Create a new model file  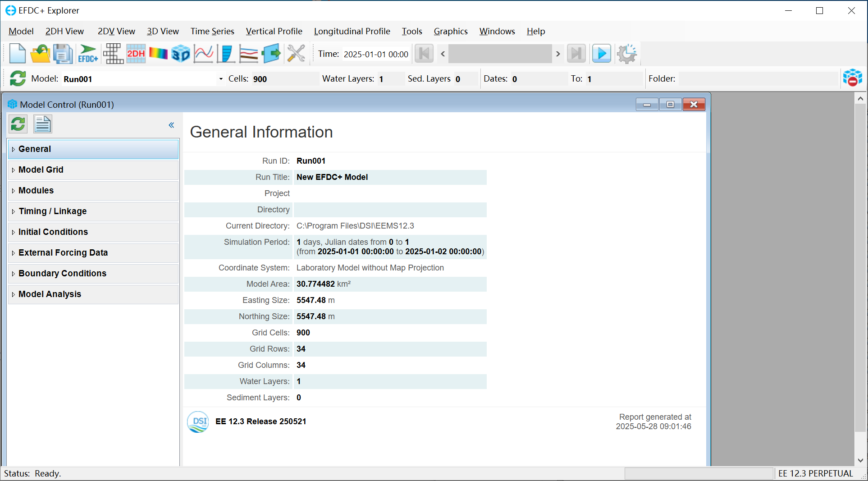[18, 54]
